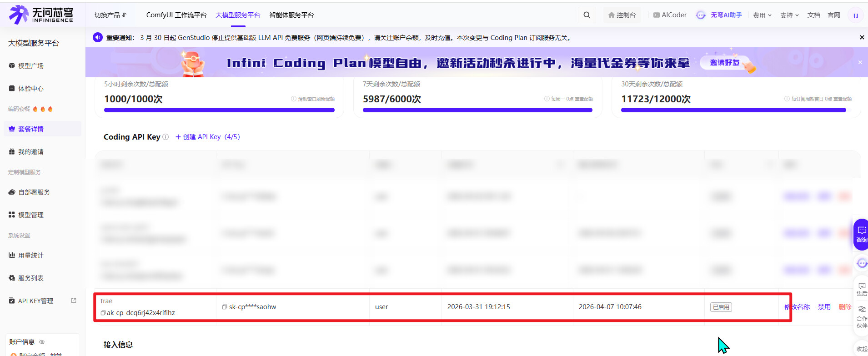Click the 售后 after-sales icon
The width and height of the screenshot is (868, 356).
point(861,289)
